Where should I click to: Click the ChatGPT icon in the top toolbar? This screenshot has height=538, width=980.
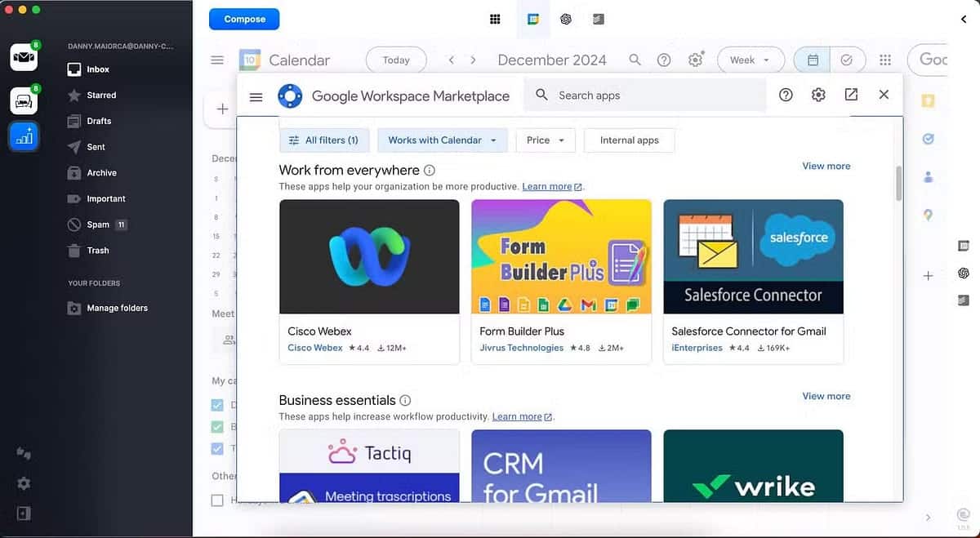(566, 19)
